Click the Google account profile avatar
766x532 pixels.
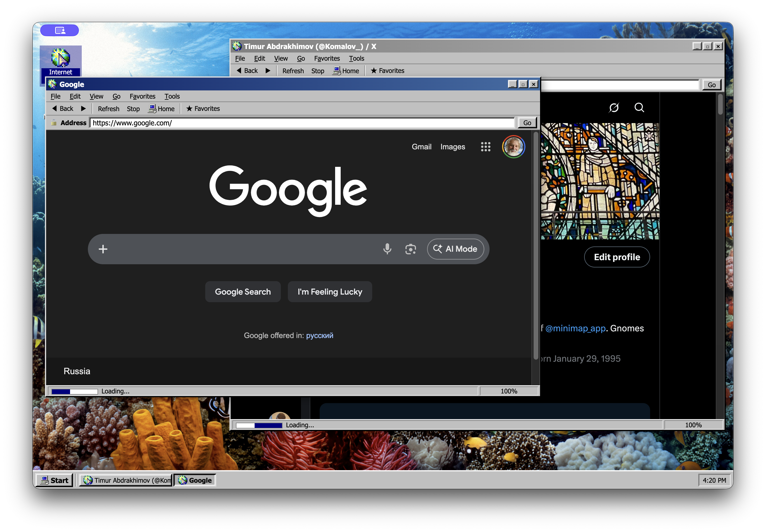(x=513, y=147)
